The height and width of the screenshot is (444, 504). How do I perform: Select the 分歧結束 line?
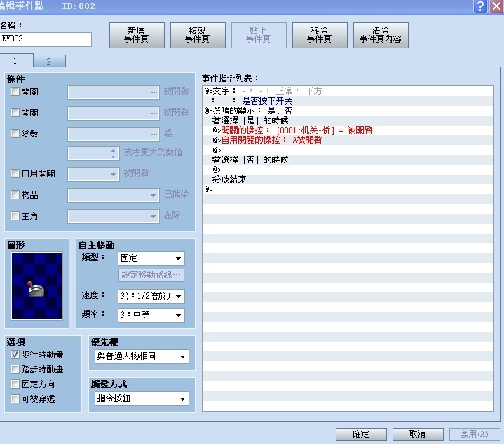[x=348, y=180]
